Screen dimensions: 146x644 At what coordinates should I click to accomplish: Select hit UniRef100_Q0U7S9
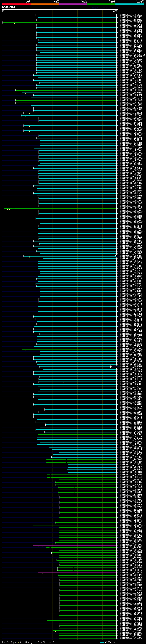(131, 278)
